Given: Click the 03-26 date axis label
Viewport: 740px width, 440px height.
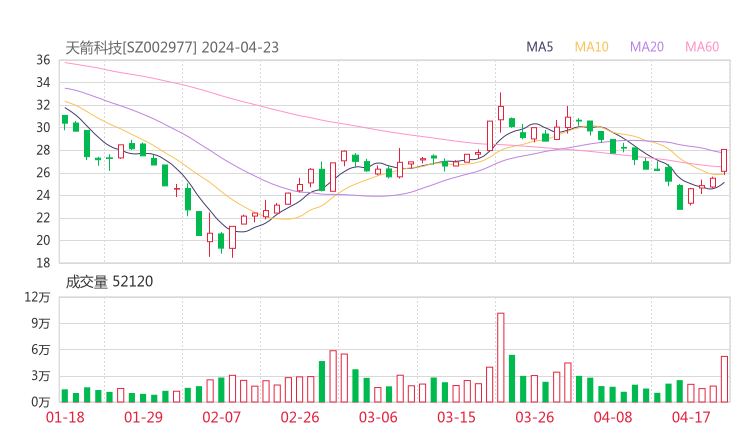Looking at the screenshot, I should pos(534,417).
